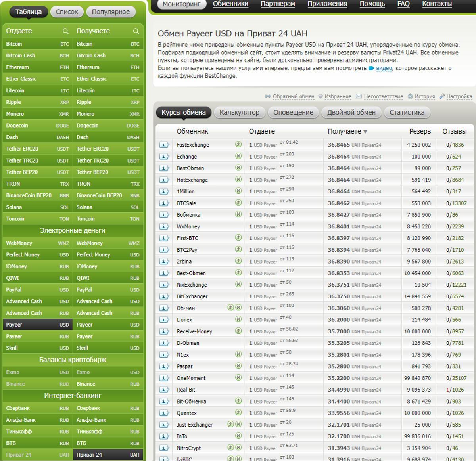
Task: Click search icon next to Отдаете header
Action: pyautogui.click(x=65, y=31)
